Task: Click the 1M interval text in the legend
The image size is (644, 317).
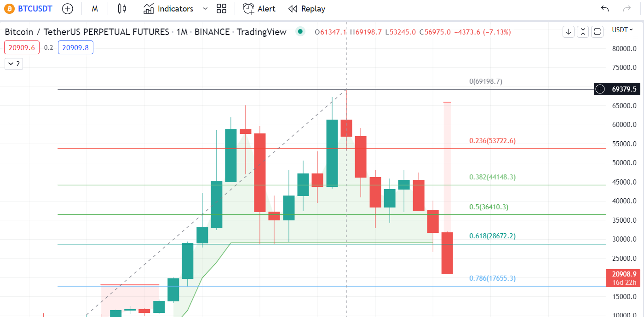Action: (182, 32)
